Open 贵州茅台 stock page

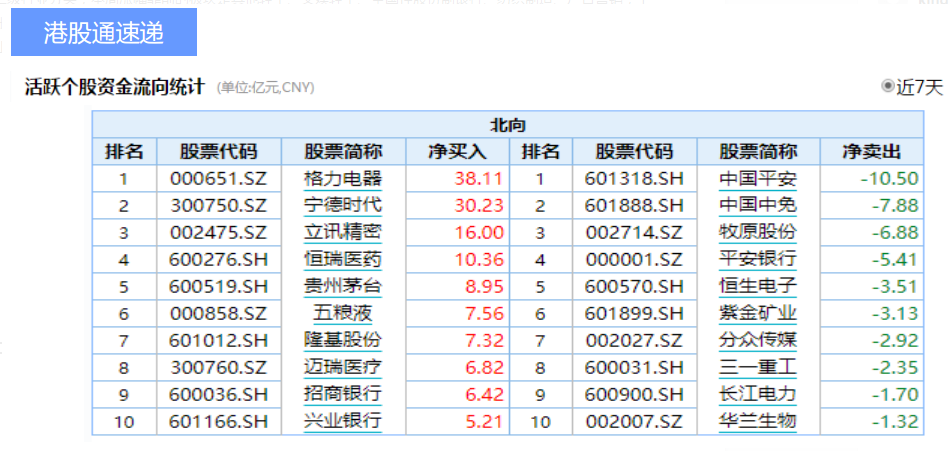click(x=343, y=286)
